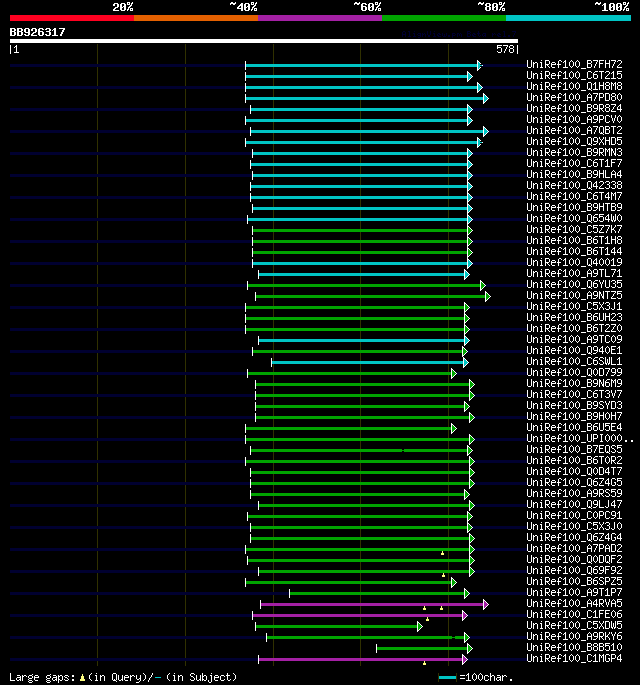Image resolution: width=640 pixels, height=685 pixels.
Task: Select the UniRef100_C5Z7K7 label
Action: pos(574,229)
